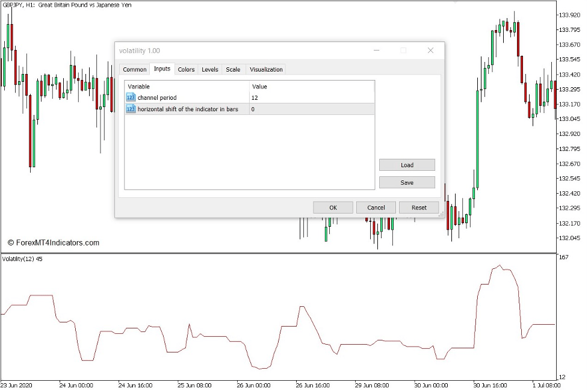588x391 pixels.
Task: Edit the channel period value 12
Action: tap(253, 97)
